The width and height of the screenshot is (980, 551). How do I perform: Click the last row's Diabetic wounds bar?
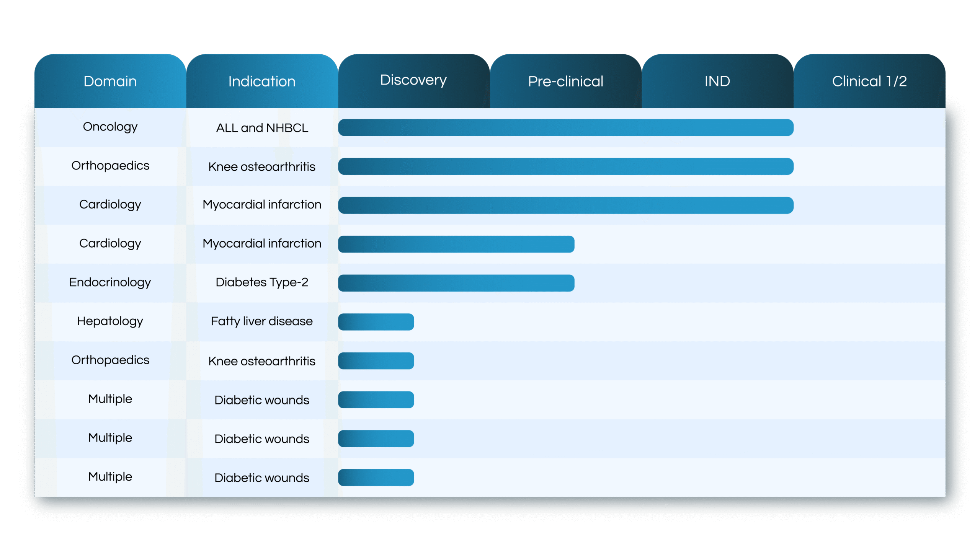376,478
